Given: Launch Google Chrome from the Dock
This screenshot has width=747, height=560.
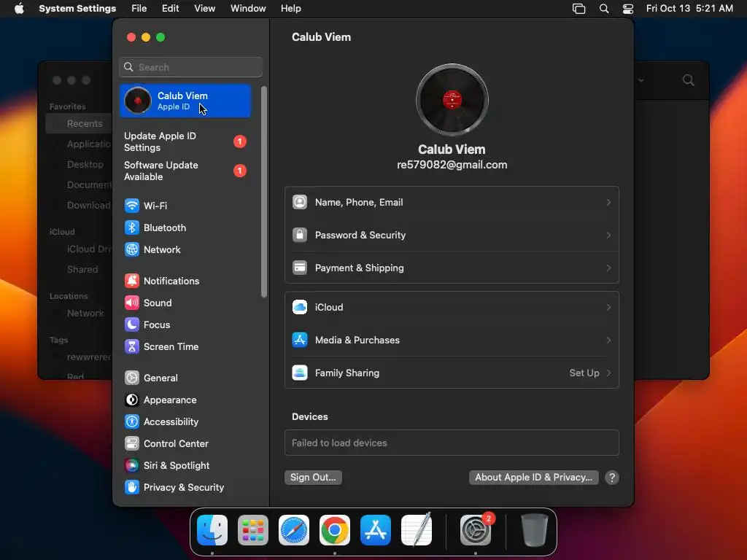Looking at the screenshot, I should point(334,530).
